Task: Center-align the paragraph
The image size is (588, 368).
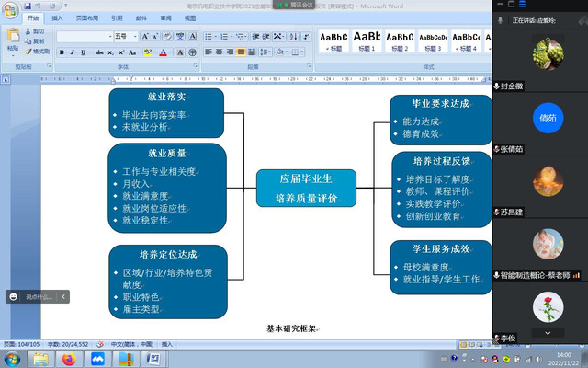Action: tap(220, 52)
